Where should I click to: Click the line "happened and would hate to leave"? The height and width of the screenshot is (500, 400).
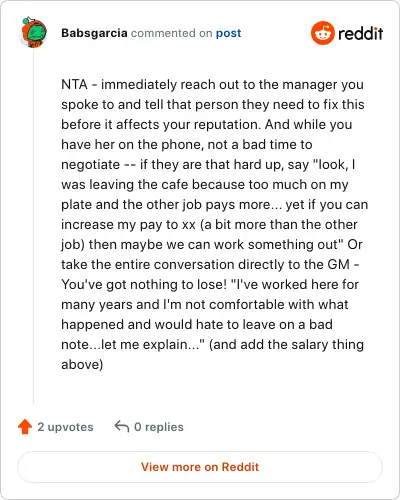tap(197, 325)
